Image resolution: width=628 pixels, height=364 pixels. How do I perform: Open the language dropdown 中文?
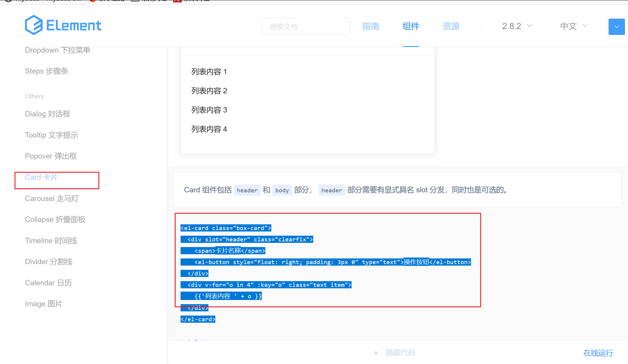tap(568, 26)
